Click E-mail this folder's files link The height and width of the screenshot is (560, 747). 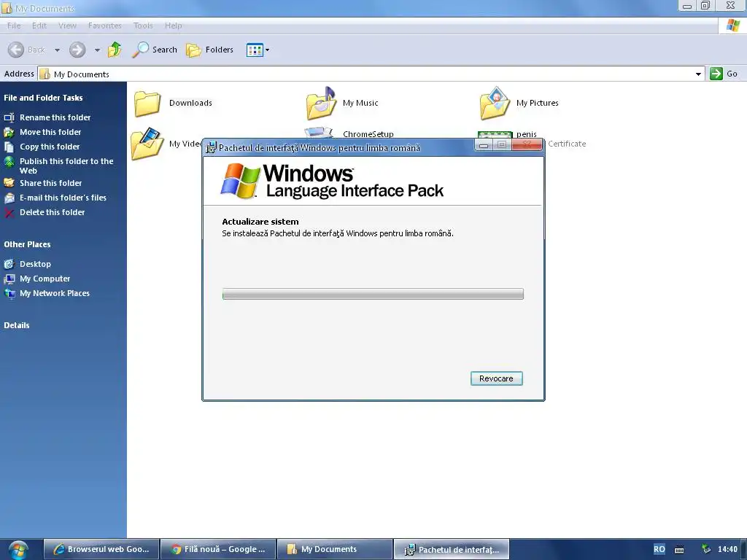63,198
